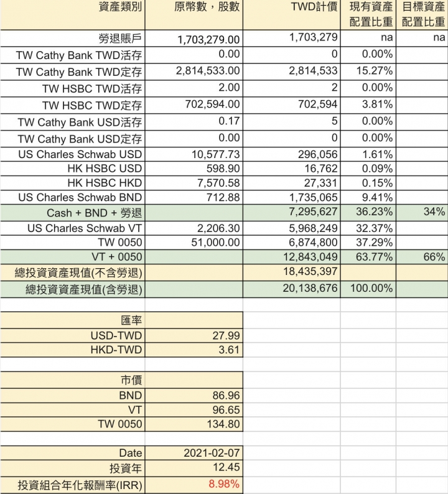Select 總投資資產現值(不含勞退) label
Viewport: 448px width, 494px height.
tap(72, 273)
